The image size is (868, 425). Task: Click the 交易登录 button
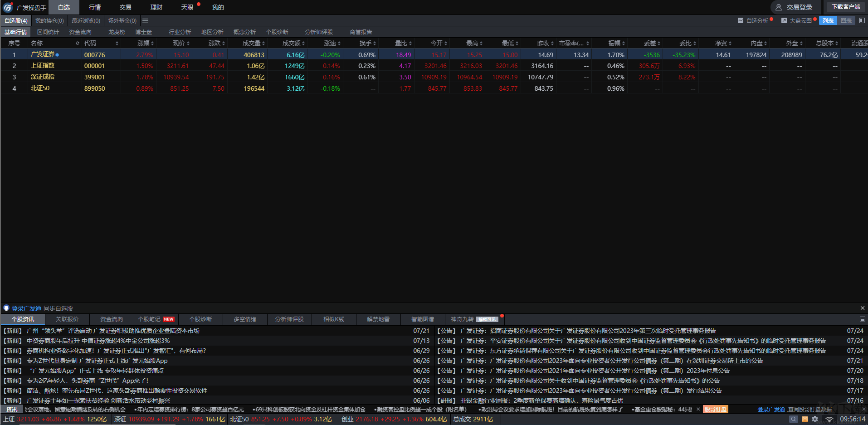(796, 7)
